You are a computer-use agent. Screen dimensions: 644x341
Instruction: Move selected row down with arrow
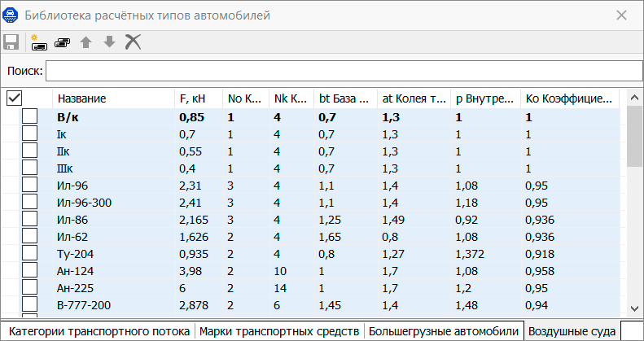109,42
